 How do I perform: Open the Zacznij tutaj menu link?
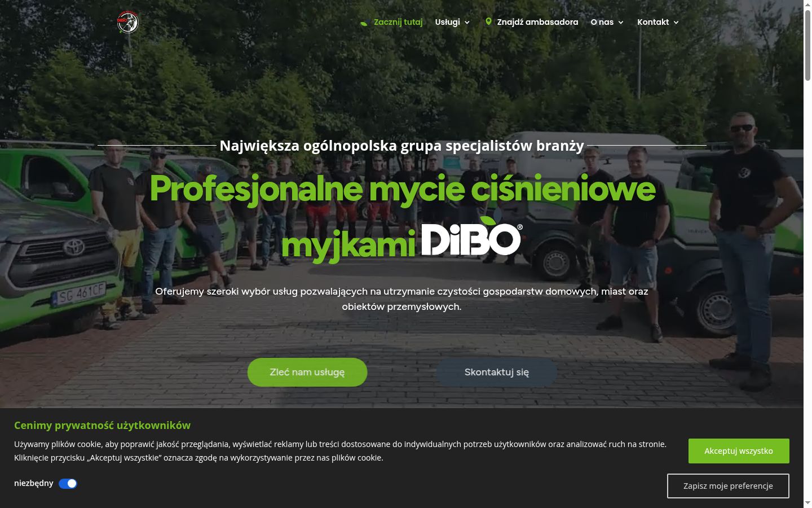point(398,22)
